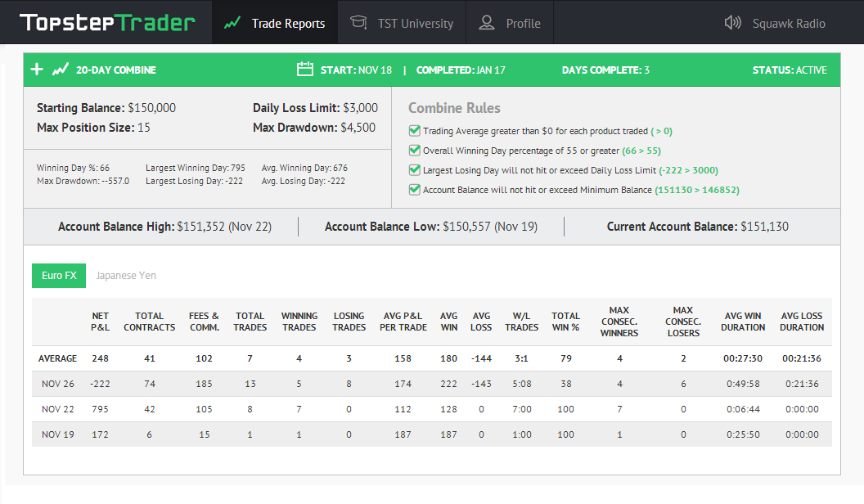Click the (151130 > 146852) green rule value
This screenshot has height=504, width=864.
pos(697,190)
